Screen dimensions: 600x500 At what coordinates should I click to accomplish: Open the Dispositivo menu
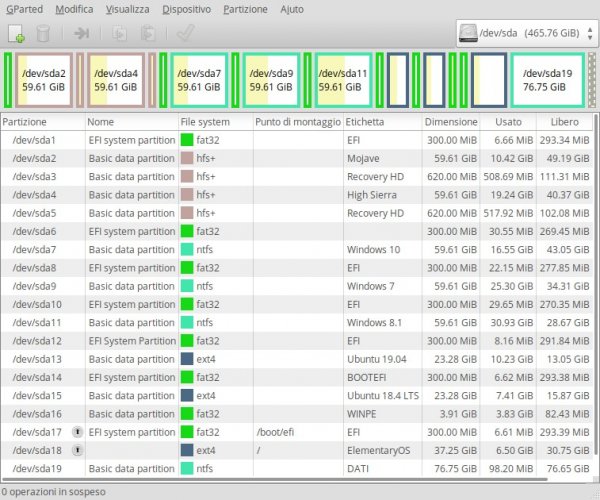(x=186, y=9)
